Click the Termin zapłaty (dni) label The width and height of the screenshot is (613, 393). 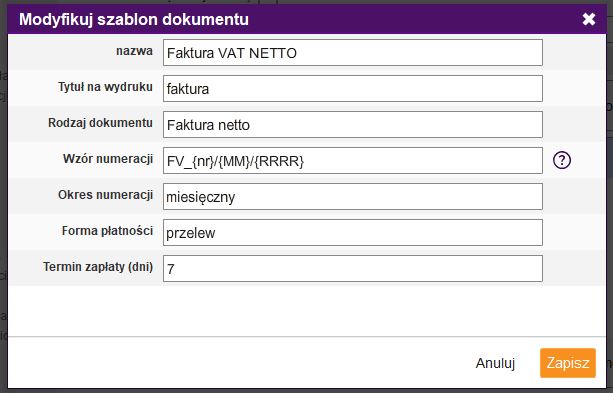(98, 267)
